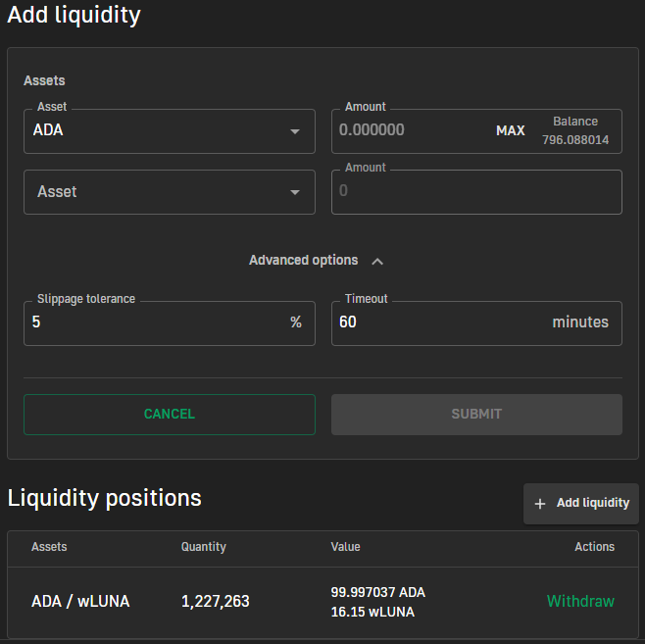Screen dimensions: 645x644
Task: Click the ADA dropdown arrow icon
Action: (294, 131)
